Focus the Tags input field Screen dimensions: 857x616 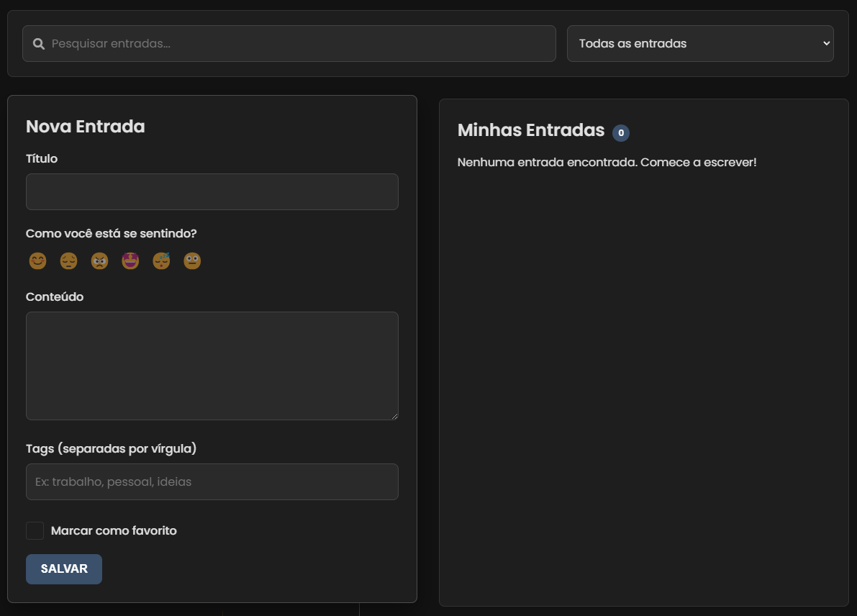coord(212,481)
